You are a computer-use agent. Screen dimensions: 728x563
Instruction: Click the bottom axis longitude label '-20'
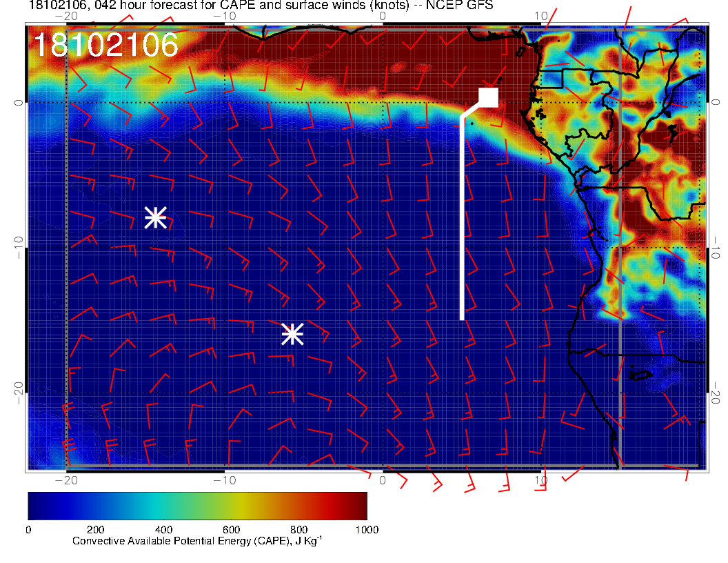click(x=66, y=480)
